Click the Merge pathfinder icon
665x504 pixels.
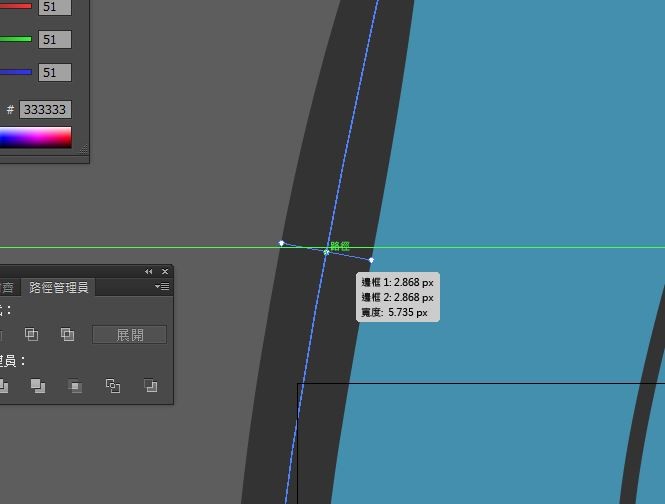point(38,386)
